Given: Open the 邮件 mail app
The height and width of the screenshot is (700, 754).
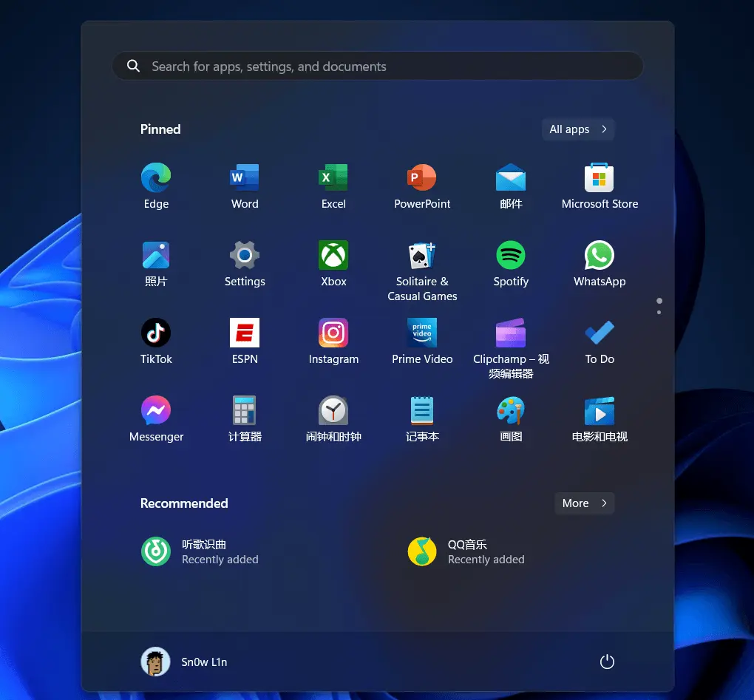Looking at the screenshot, I should pyautogui.click(x=511, y=186).
